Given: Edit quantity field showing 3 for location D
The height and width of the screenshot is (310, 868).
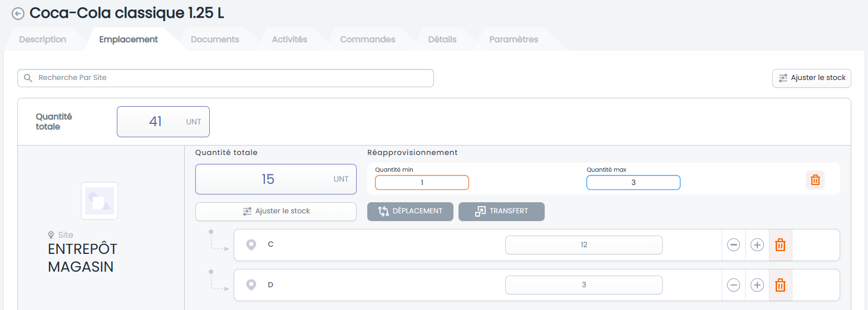Looking at the screenshot, I should 584,285.
